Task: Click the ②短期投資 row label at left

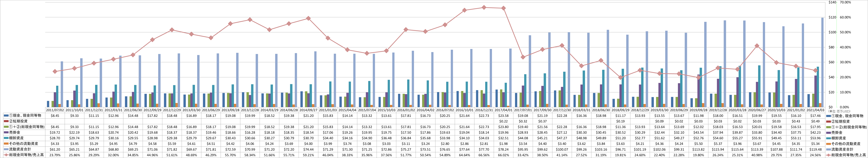Action: [x=18, y=121]
